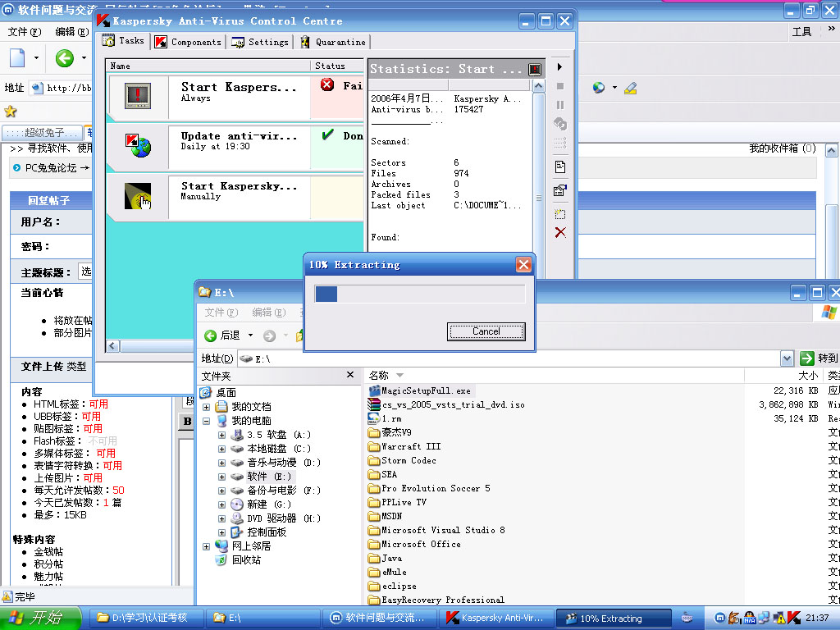Click the 转到 button in Explorer address bar
The width and height of the screenshot is (840, 630).
[819, 358]
